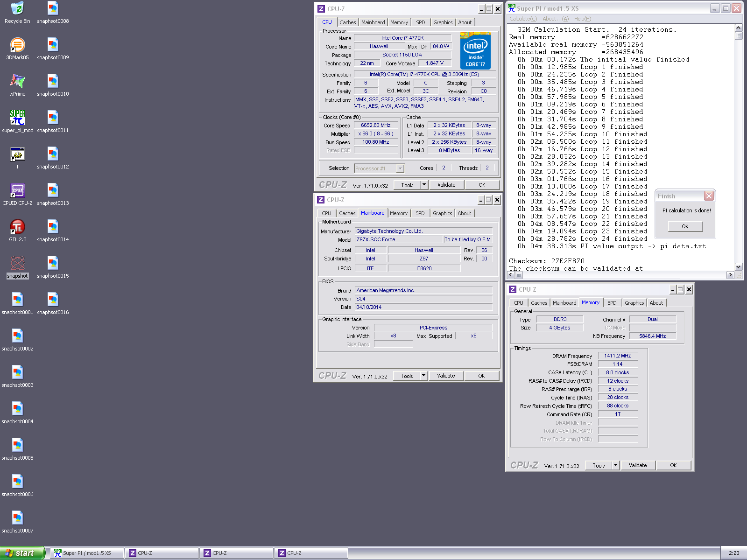Viewport: 747px width, 560px height.
Task: Close the Finish dialog
Action: (x=709, y=196)
